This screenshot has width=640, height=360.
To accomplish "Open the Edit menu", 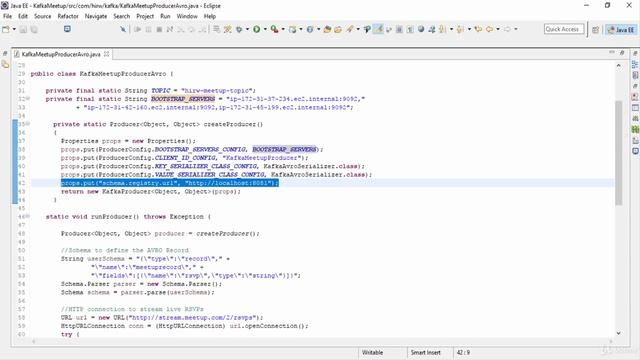I will 23,16.
